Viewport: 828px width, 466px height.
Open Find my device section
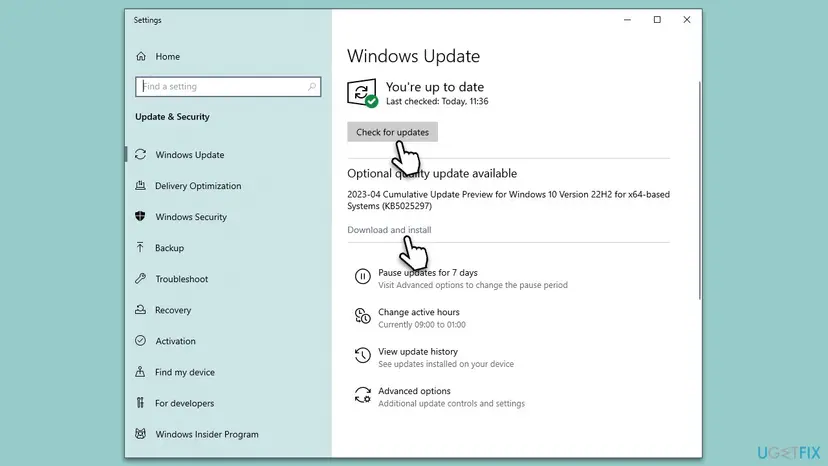point(185,372)
